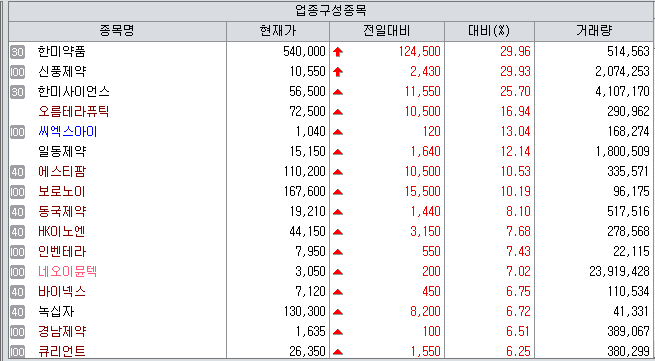Click the change value 124,500
The width and height of the screenshot is (655, 361).
(419, 52)
